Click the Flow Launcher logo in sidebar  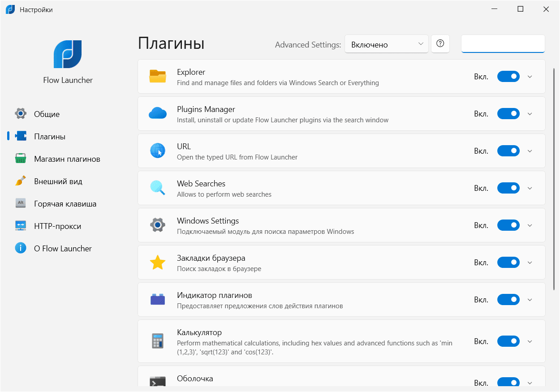[x=68, y=54]
